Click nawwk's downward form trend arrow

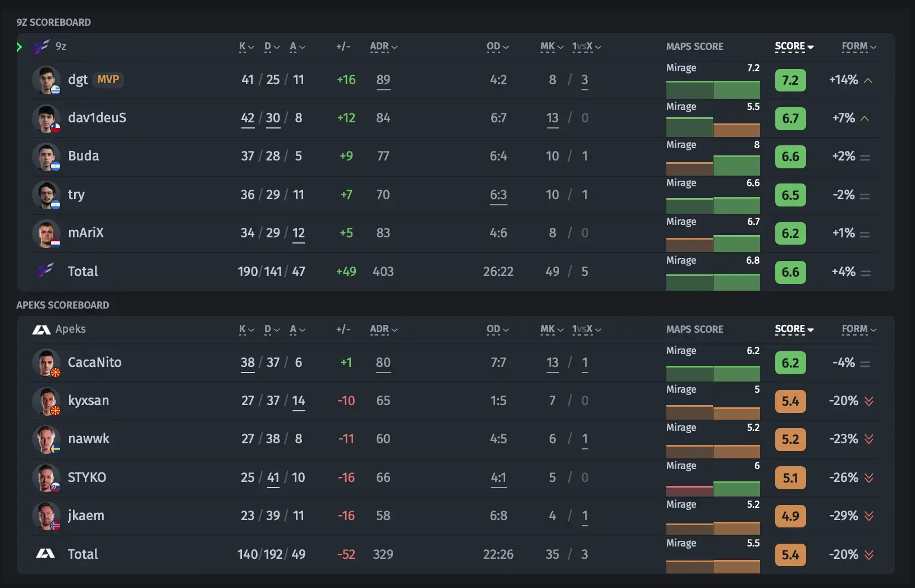(869, 439)
